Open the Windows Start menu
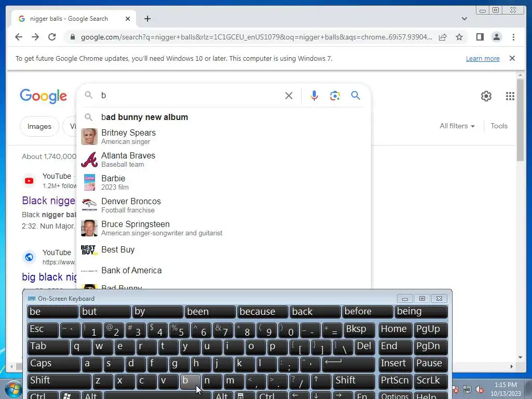This screenshot has width=532, height=399. pyautogui.click(x=14, y=389)
